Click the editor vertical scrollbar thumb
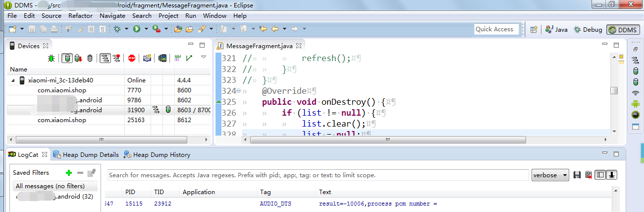Viewport: 644px width, 212px height. (614, 90)
